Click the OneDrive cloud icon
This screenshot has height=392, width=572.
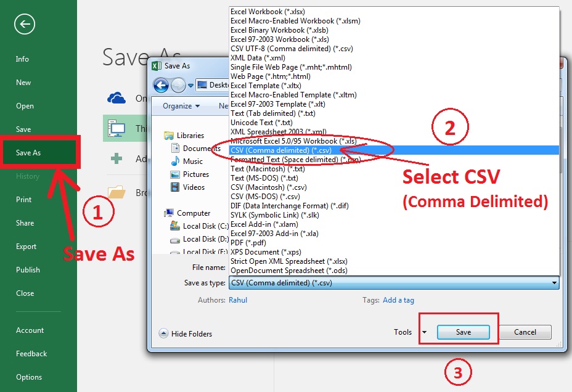coord(116,98)
